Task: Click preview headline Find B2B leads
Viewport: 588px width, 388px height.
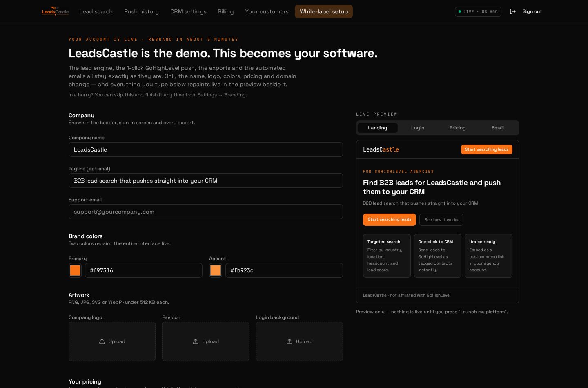Action: click(432, 187)
